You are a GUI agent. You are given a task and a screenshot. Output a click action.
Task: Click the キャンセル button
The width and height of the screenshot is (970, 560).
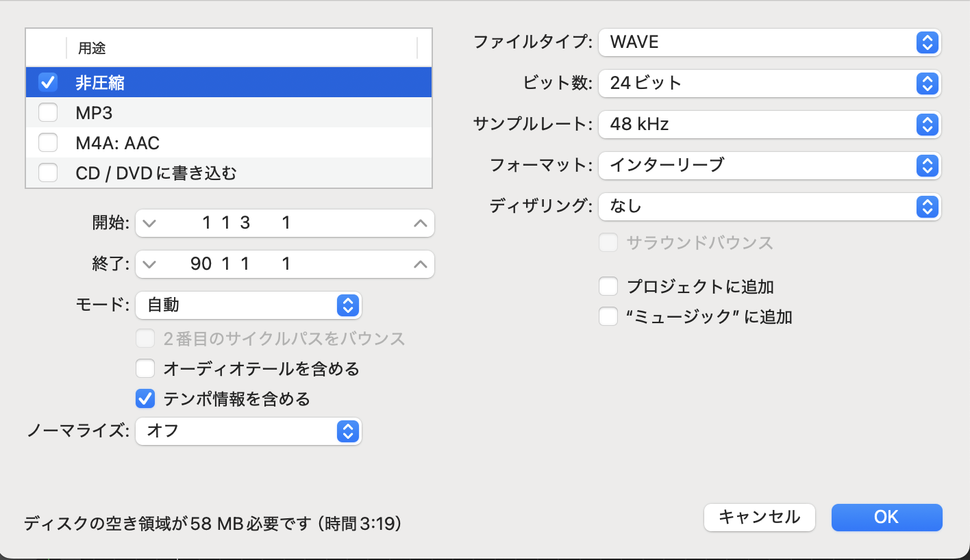(759, 517)
